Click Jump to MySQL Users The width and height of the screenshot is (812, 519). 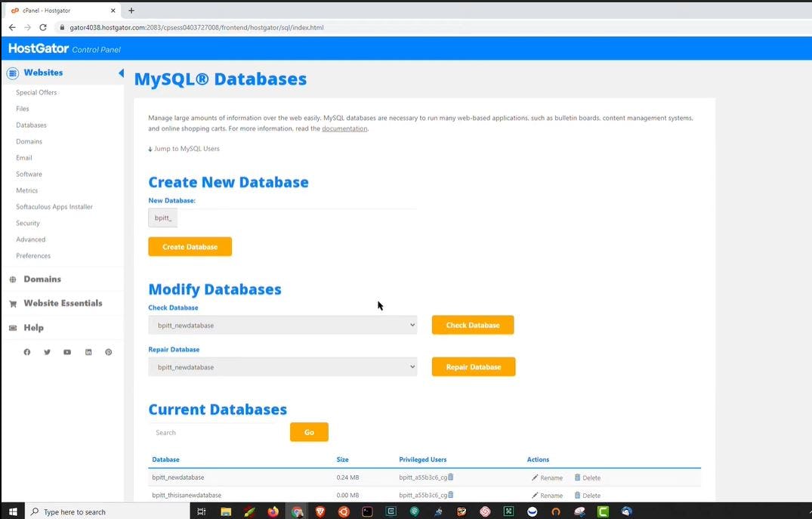pos(184,149)
